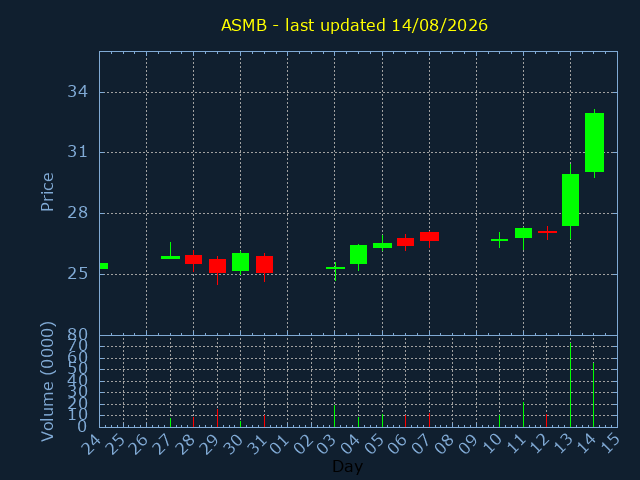
Task: Click the green candlestick on day 04
Action: [358, 255]
